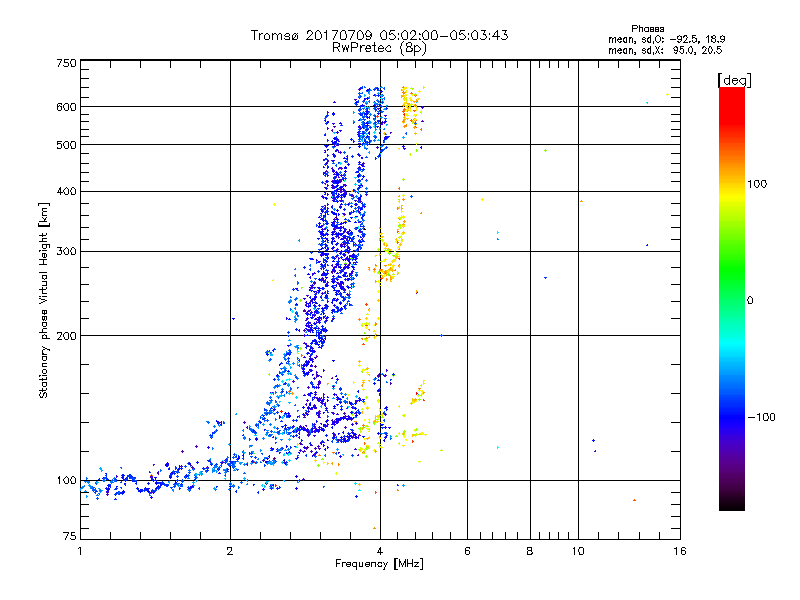Click the 'Stationary phase Virtual Height [km]' axis title

tap(43, 300)
